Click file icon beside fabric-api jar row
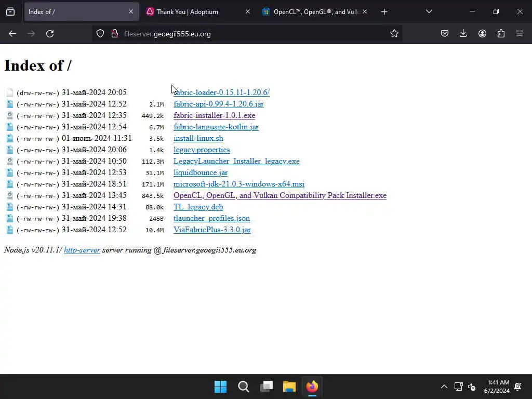 pos(10,104)
